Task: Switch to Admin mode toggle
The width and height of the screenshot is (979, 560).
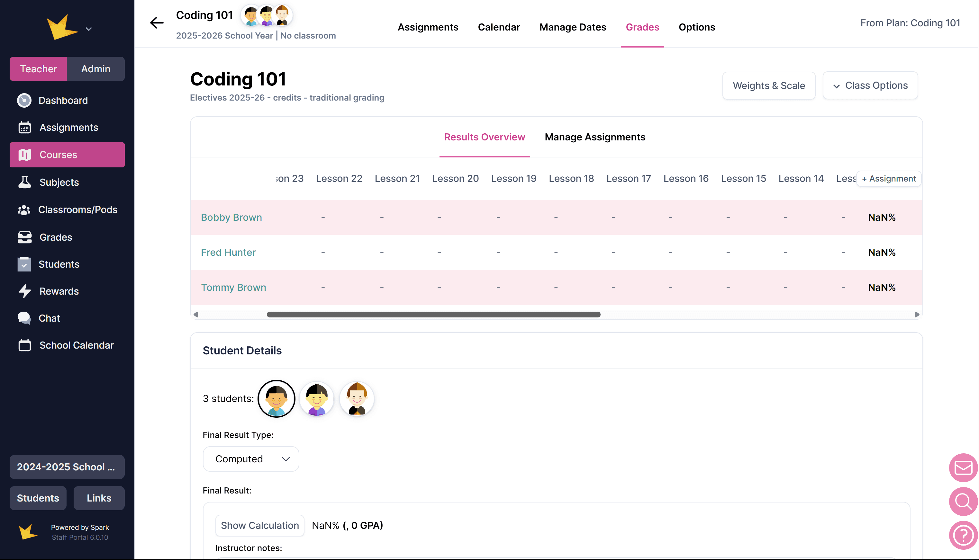Action: (x=95, y=69)
